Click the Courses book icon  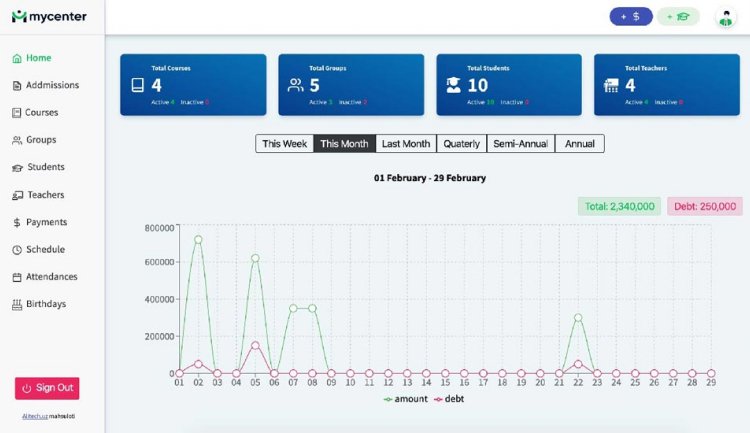17,113
